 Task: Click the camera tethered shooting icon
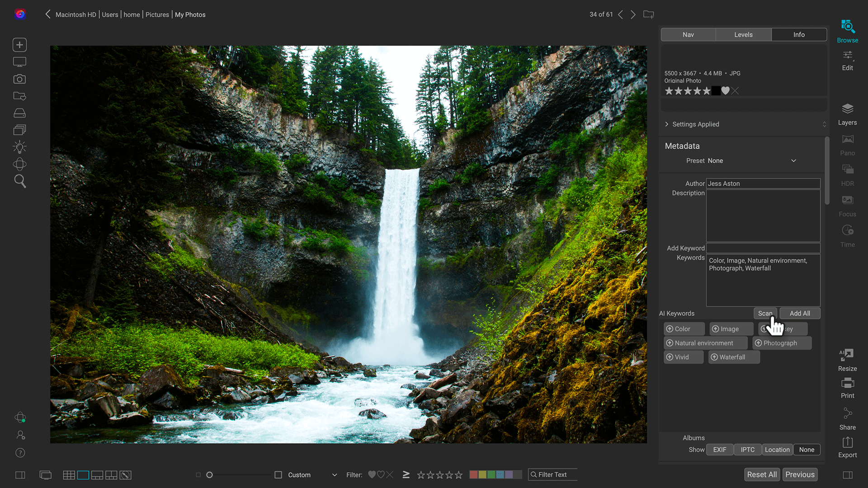[19, 79]
